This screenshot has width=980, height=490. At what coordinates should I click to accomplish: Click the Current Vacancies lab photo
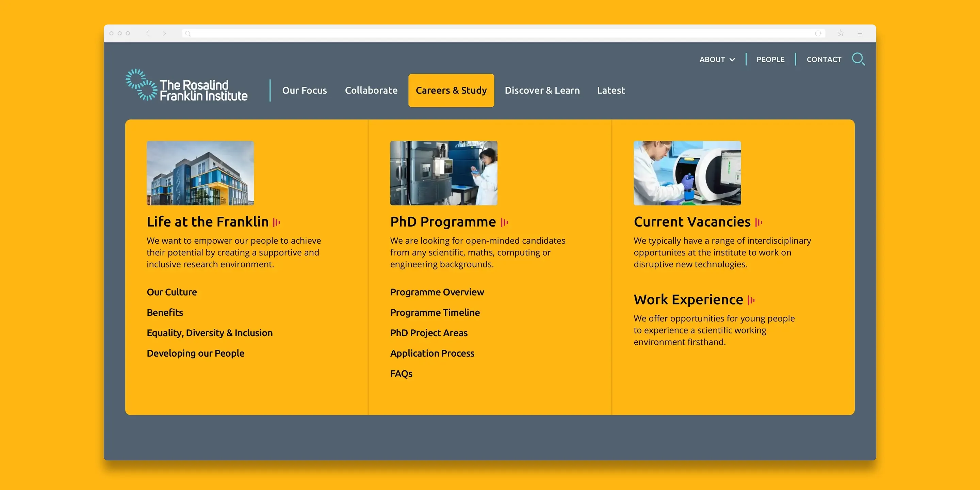tap(687, 173)
